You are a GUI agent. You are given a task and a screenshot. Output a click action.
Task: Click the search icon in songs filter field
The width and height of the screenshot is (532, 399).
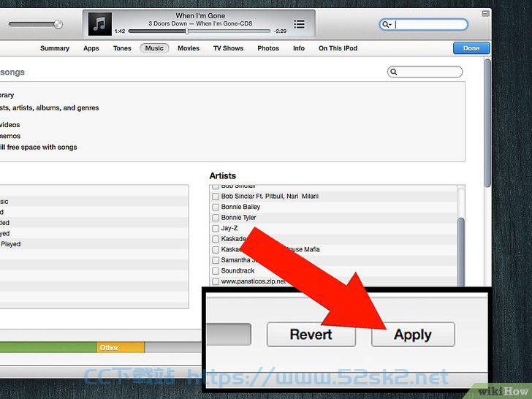tap(394, 72)
